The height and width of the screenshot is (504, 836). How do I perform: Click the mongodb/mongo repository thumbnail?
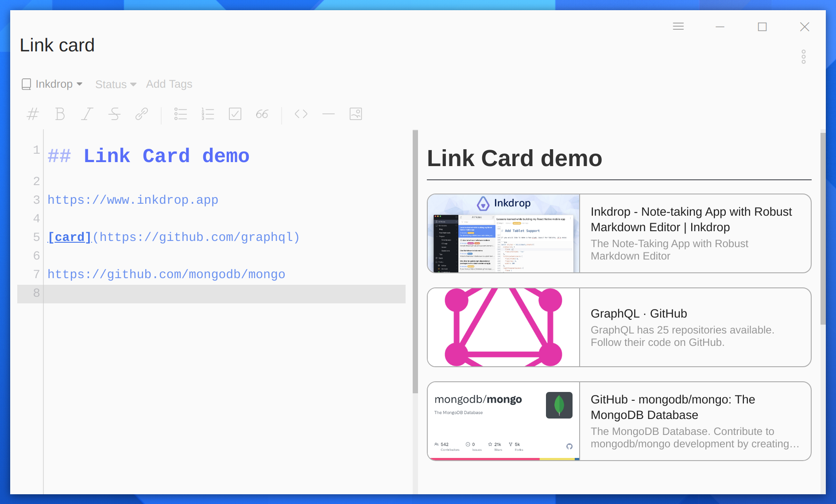coord(503,421)
